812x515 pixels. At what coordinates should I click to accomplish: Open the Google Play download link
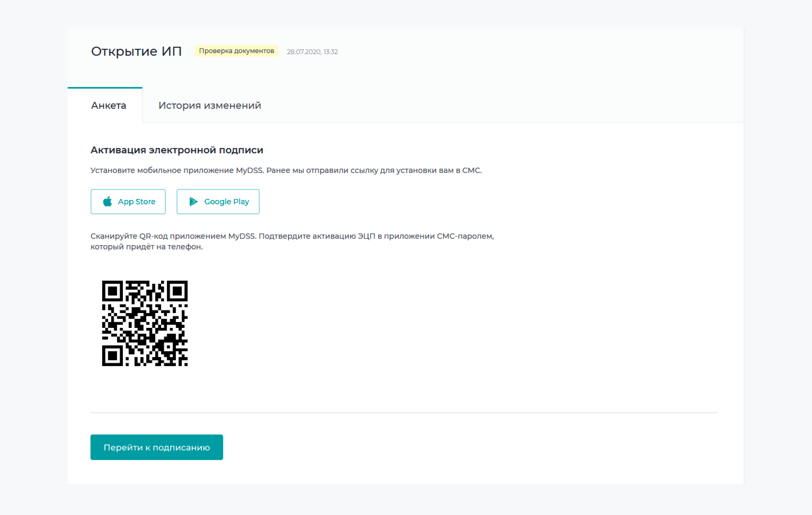(x=218, y=202)
